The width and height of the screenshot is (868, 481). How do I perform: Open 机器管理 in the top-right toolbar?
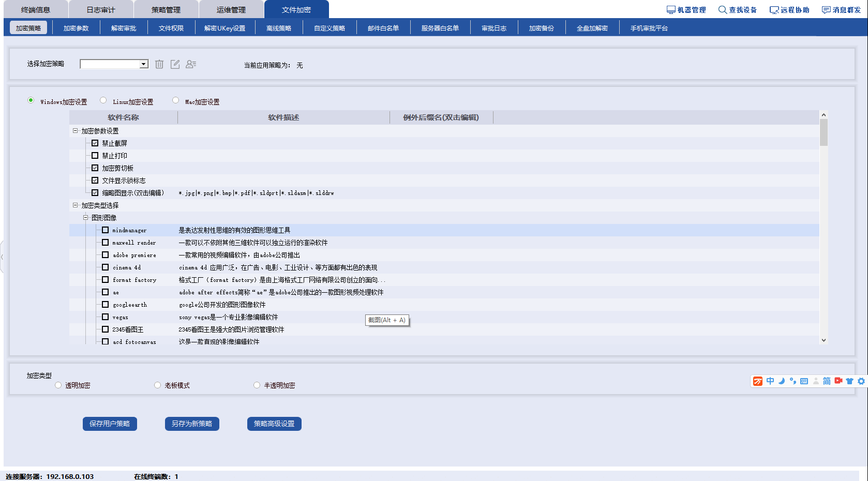point(686,10)
